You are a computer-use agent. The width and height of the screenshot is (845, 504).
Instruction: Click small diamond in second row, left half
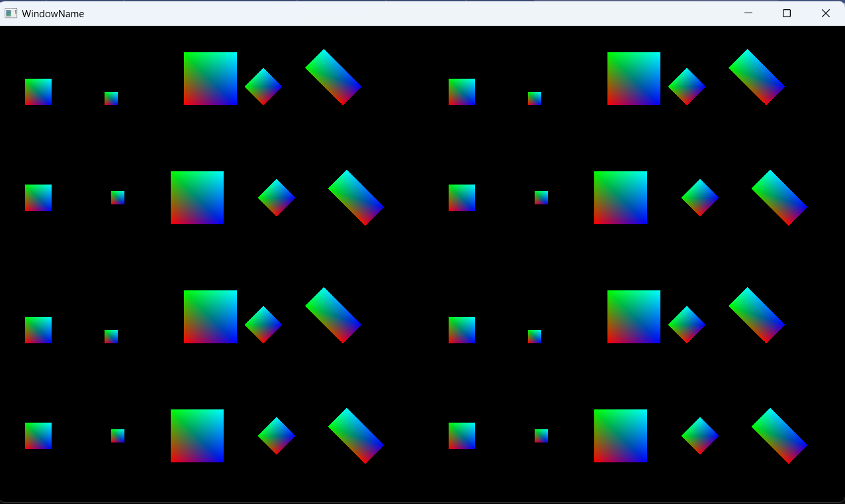(x=277, y=198)
